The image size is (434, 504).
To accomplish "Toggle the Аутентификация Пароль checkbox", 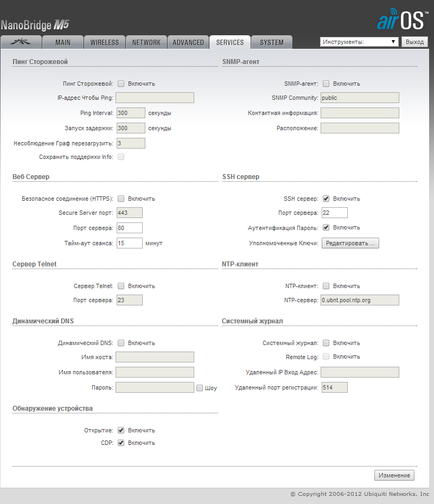I will 326,227.
